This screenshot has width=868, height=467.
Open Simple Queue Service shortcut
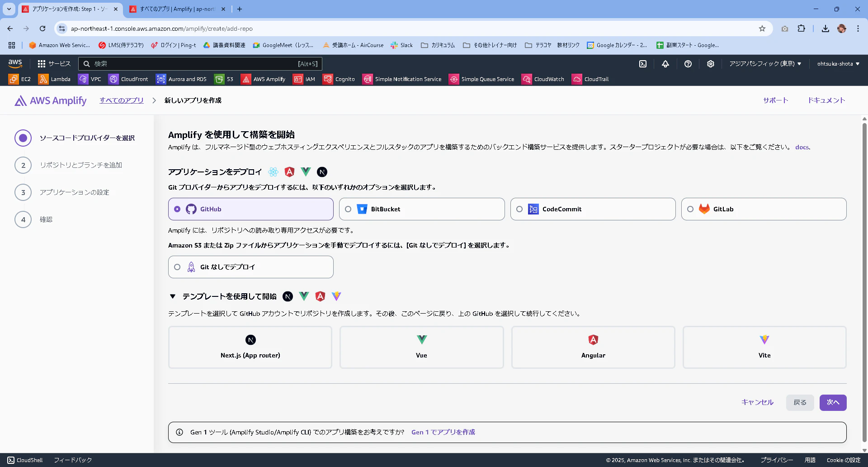pos(482,79)
